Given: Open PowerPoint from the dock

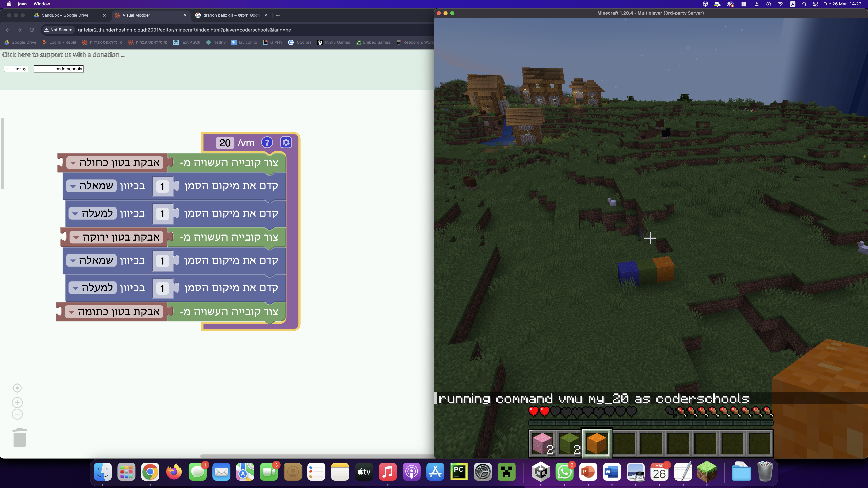Looking at the screenshot, I should pyautogui.click(x=588, y=472).
